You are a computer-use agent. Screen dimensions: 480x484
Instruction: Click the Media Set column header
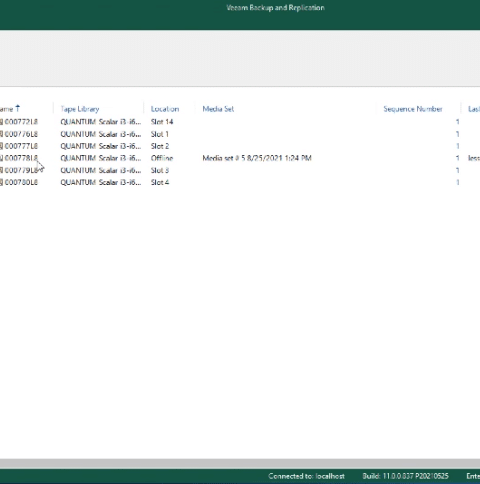tap(218, 109)
